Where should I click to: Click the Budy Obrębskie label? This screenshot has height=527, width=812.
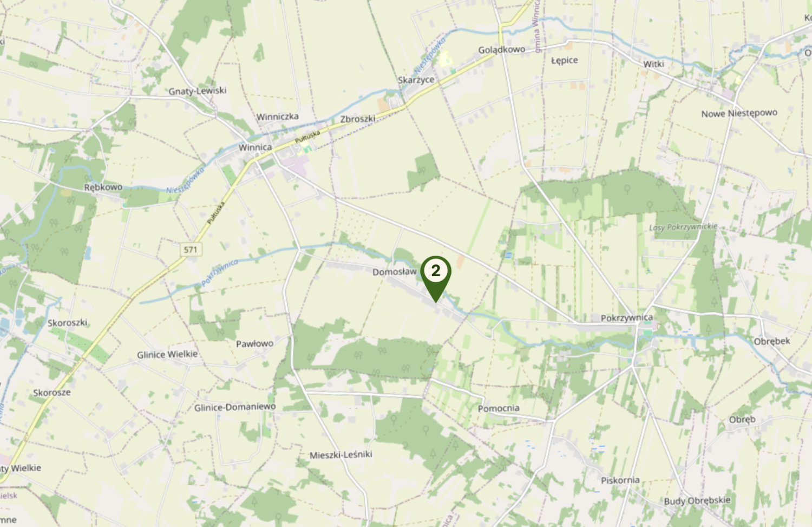click(x=697, y=500)
